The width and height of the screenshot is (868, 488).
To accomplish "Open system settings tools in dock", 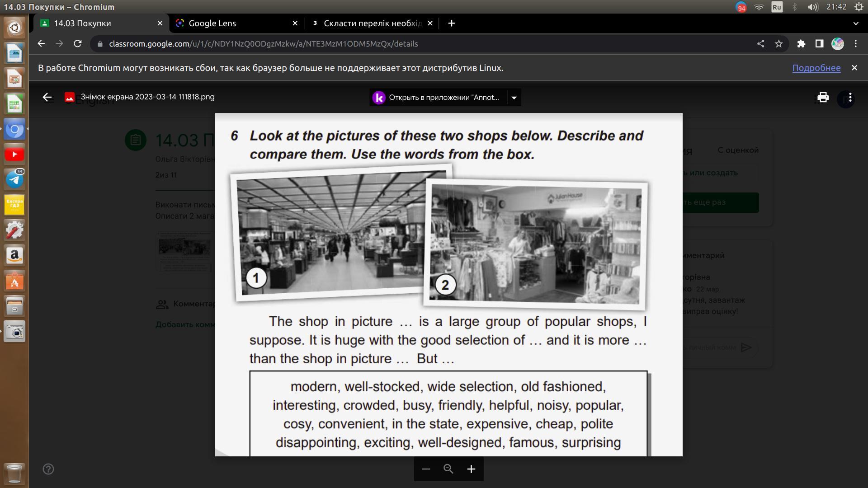I will pos(14,230).
